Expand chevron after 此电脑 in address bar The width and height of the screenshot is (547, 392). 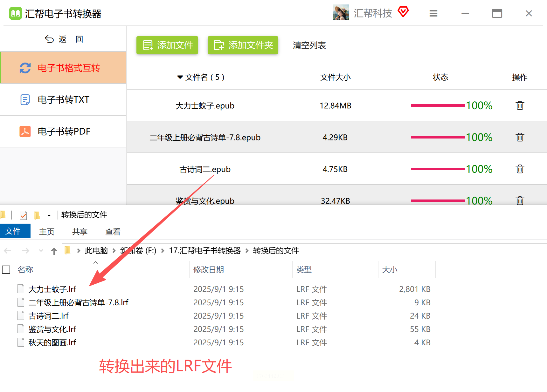[114, 251]
